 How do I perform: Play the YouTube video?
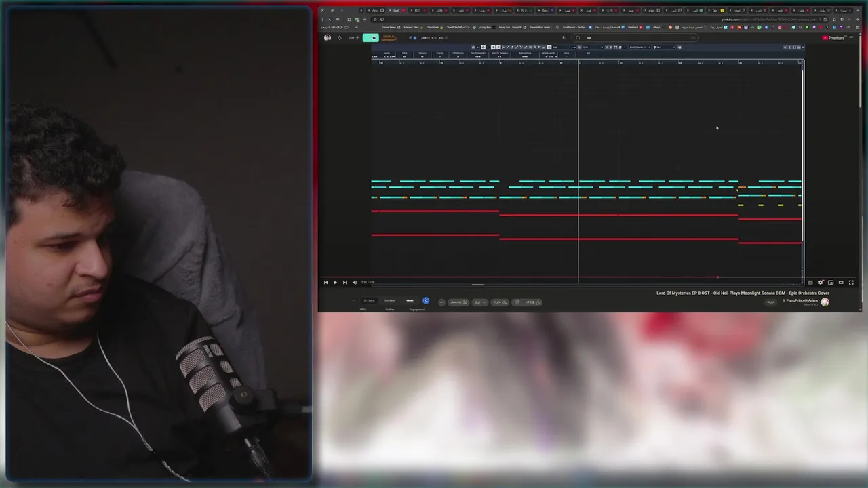[x=335, y=282]
